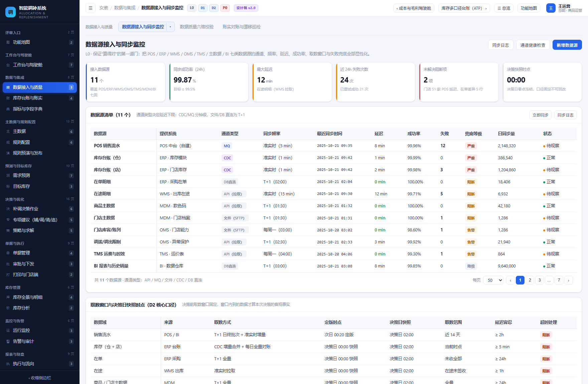Click the 立即同步 button

click(x=540, y=115)
